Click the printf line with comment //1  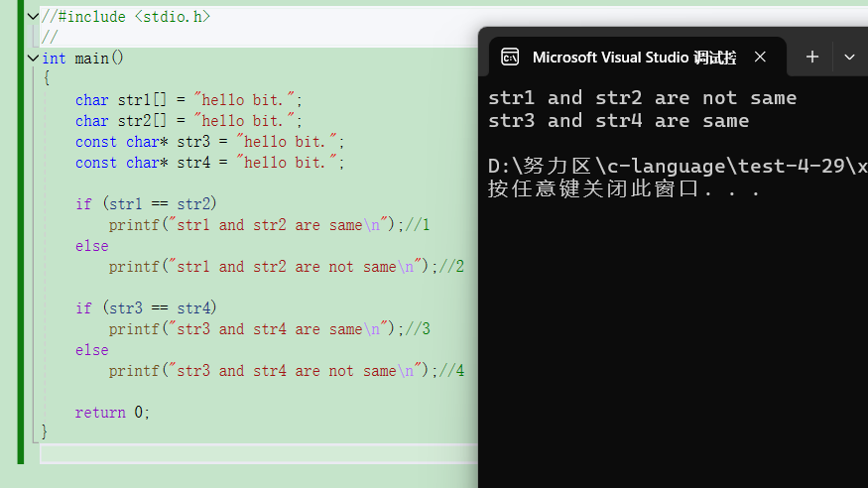click(x=269, y=225)
